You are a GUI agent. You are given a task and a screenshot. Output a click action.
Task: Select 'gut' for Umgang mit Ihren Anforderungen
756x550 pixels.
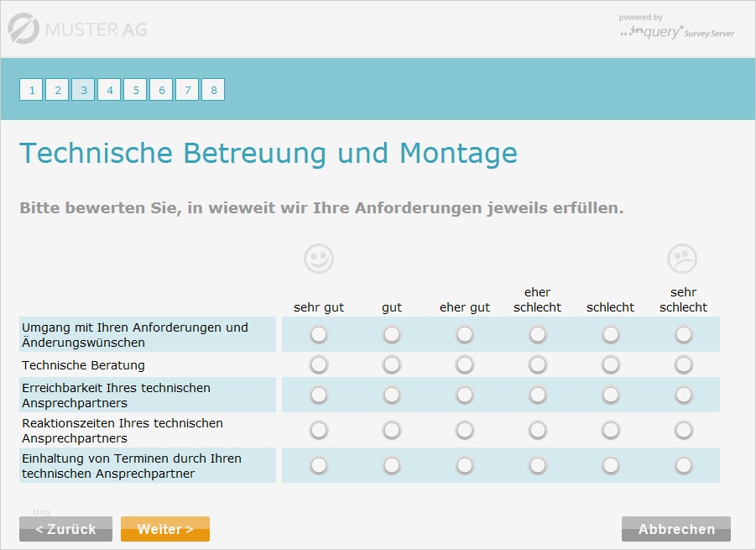tap(391, 333)
